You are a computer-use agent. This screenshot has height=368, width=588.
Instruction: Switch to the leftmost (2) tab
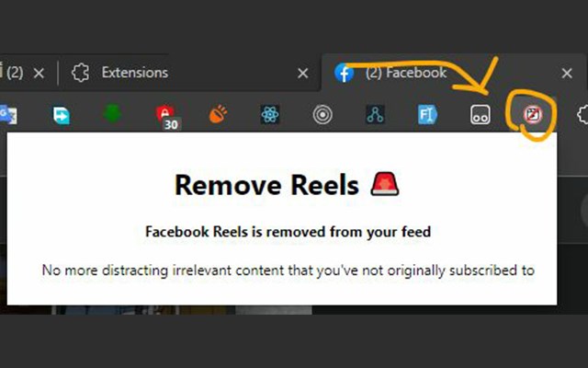point(11,73)
